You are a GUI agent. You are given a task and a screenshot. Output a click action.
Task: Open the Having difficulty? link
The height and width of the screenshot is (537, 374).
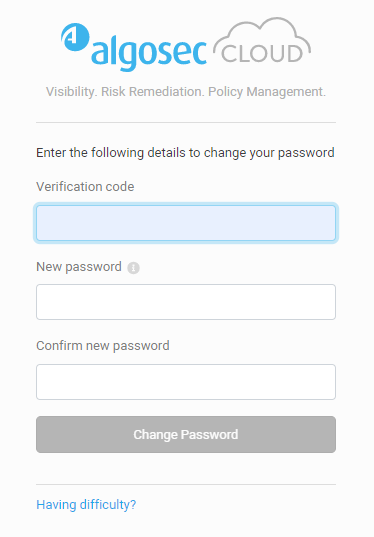86,505
